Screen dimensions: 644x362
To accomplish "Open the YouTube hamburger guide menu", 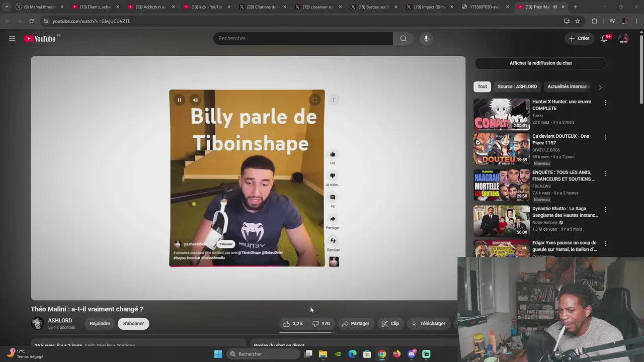I will click(12, 38).
